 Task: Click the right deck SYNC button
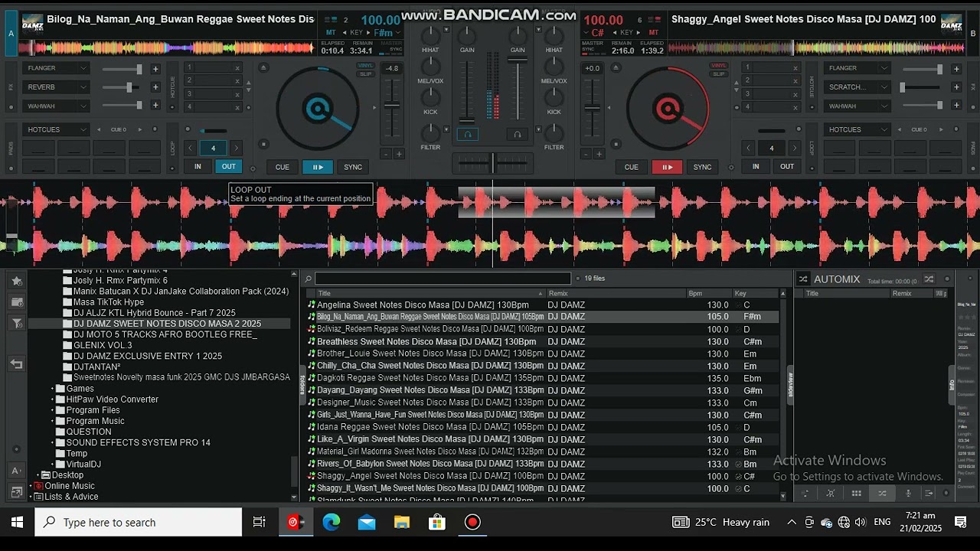[x=702, y=167]
